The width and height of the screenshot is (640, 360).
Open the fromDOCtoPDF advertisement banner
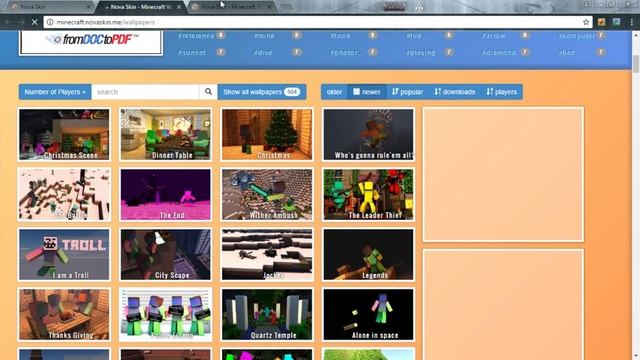click(91, 42)
